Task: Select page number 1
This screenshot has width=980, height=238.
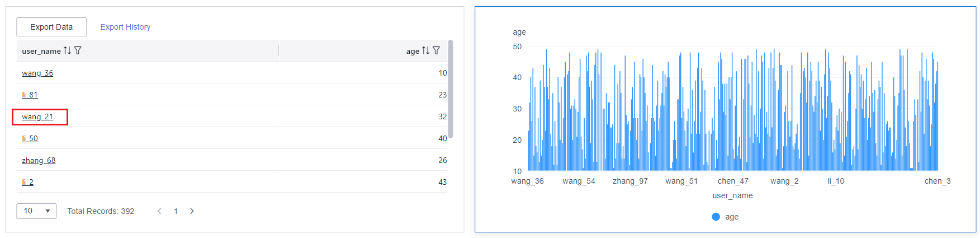Action: [176, 211]
